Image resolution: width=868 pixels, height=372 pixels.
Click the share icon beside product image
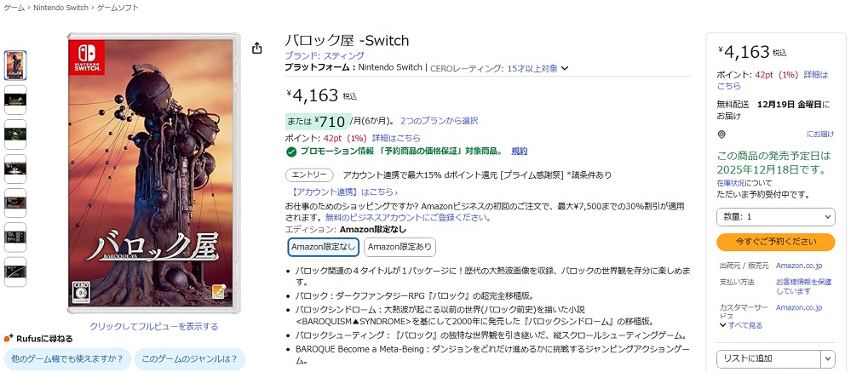(256, 49)
